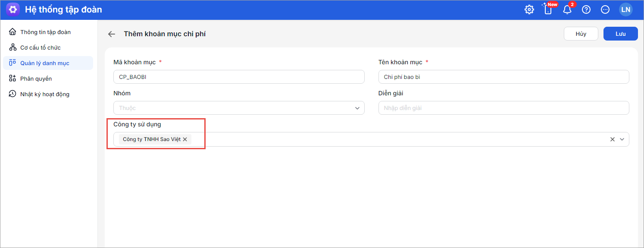Click the Hủy button
The width and height of the screenshot is (644, 248).
(x=581, y=34)
